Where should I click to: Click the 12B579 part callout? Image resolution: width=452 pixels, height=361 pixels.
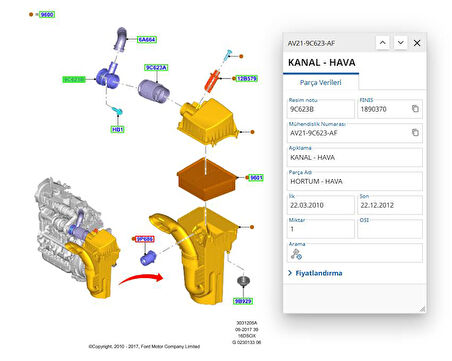coord(247,79)
